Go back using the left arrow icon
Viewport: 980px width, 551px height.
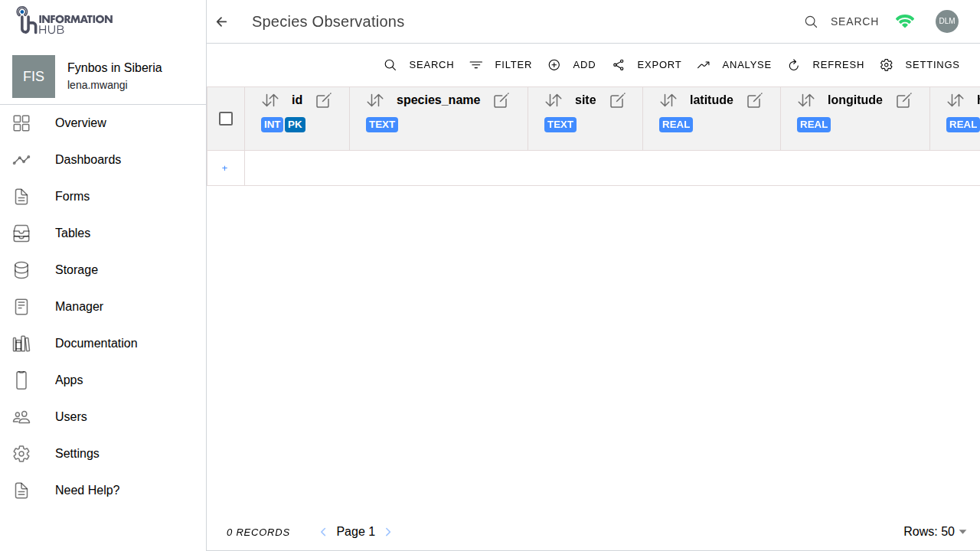[x=222, y=21]
